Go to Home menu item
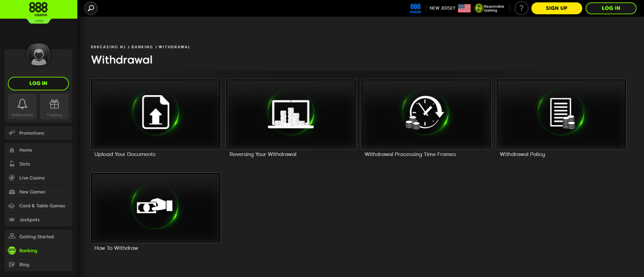This screenshot has height=277, width=644. tap(38, 150)
